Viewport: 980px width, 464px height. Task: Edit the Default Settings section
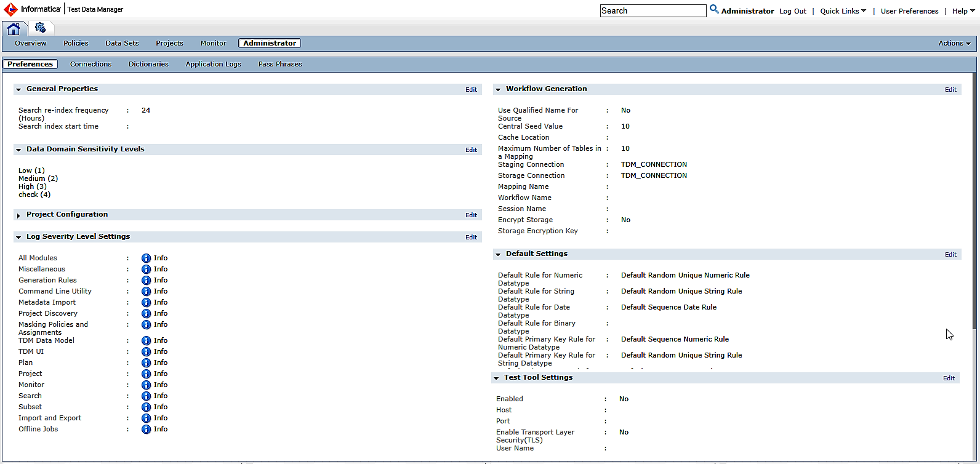coord(950,255)
